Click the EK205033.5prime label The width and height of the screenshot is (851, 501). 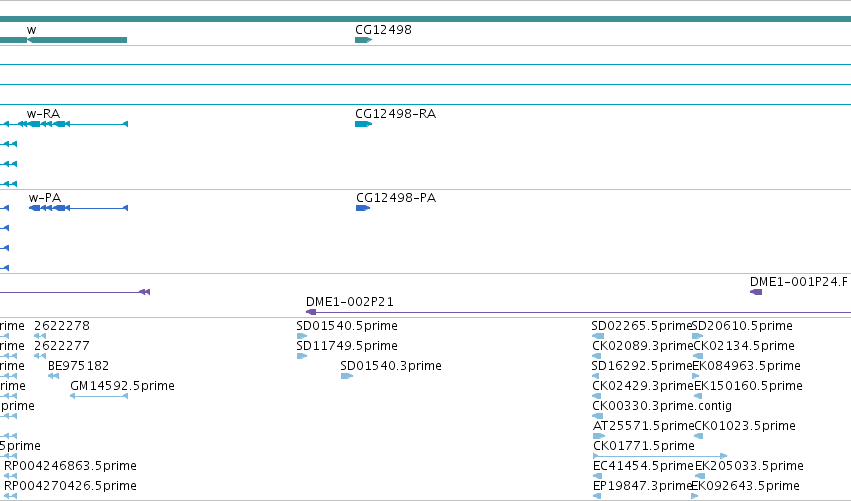click(x=750, y=466)
